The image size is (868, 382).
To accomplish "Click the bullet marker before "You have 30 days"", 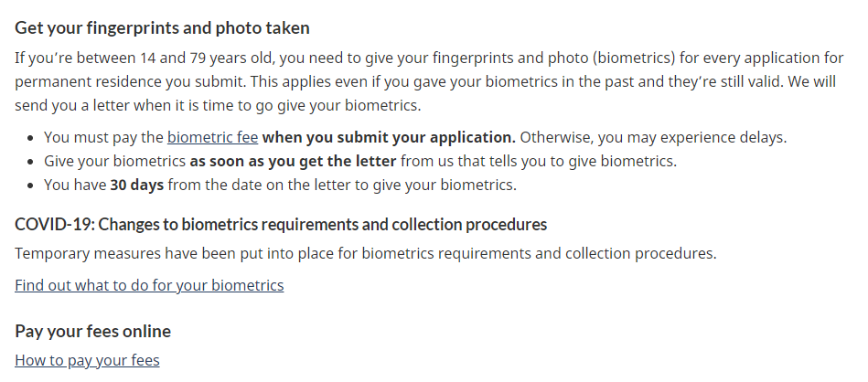I will point(31,186).
